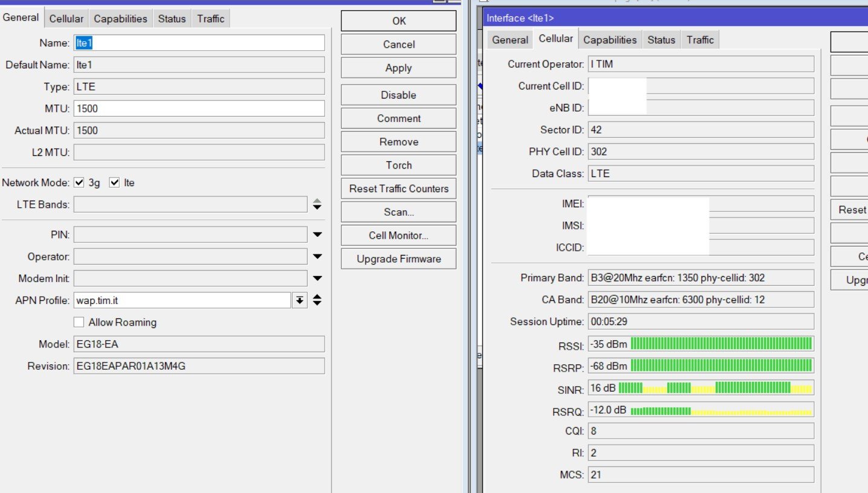Image resolution: width=868 pixels, height=493 pixels.
Task: Open the PIN field dropdown arrow
Action: pyautogui.click(x=317, y=234)
